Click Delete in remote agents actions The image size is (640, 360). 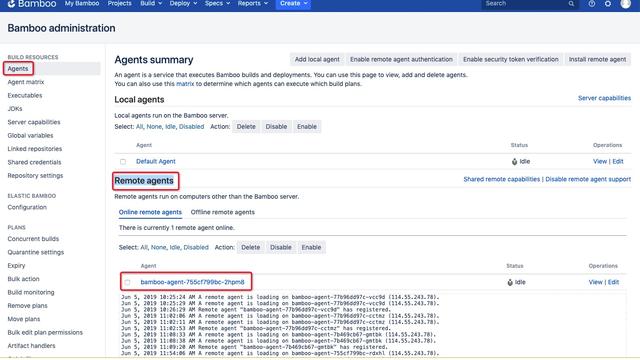coord(251,248)
